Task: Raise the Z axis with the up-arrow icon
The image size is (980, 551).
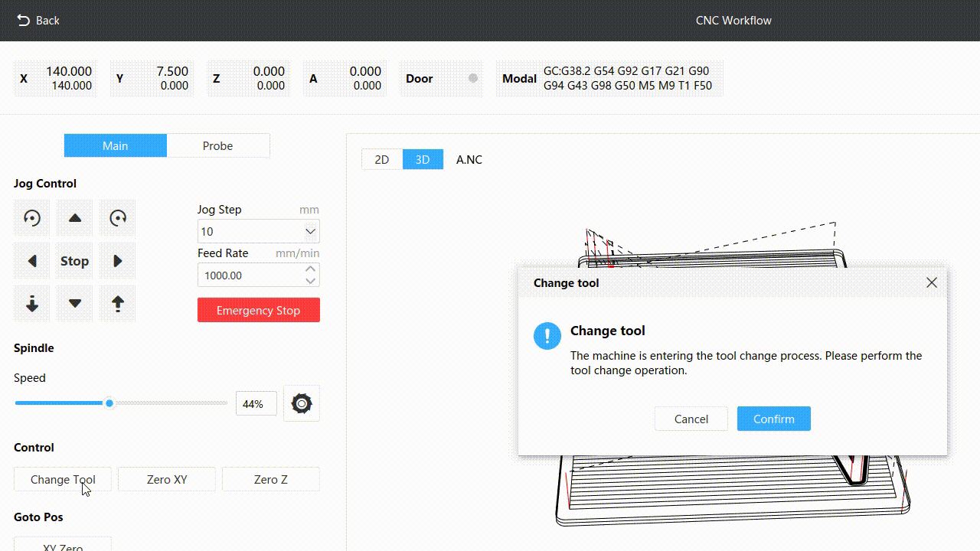Action: pos(117,304)
